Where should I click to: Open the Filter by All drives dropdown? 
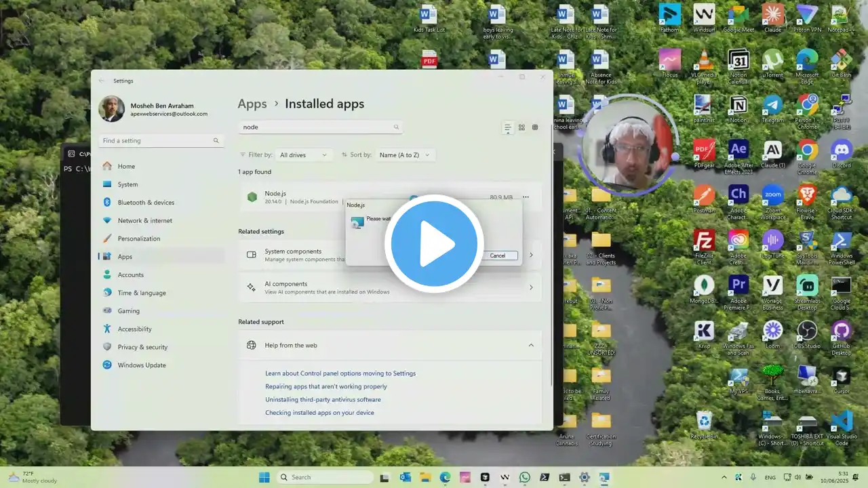tap(303, 155)
